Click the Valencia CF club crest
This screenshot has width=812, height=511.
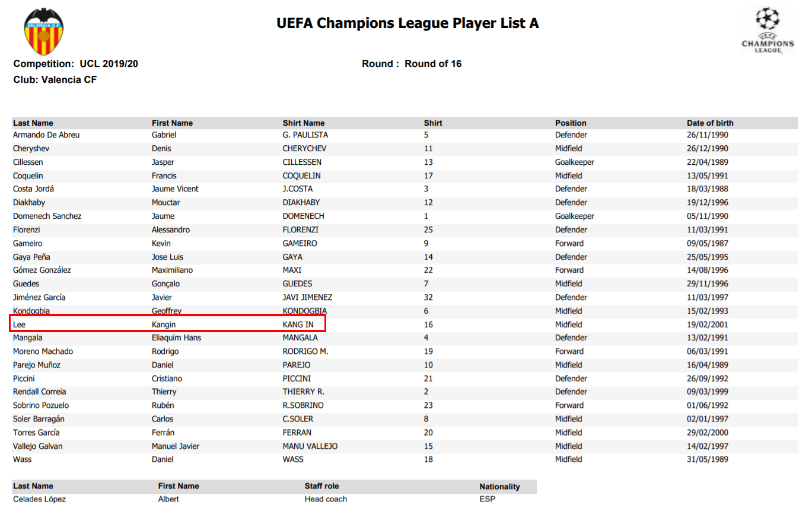43,32
